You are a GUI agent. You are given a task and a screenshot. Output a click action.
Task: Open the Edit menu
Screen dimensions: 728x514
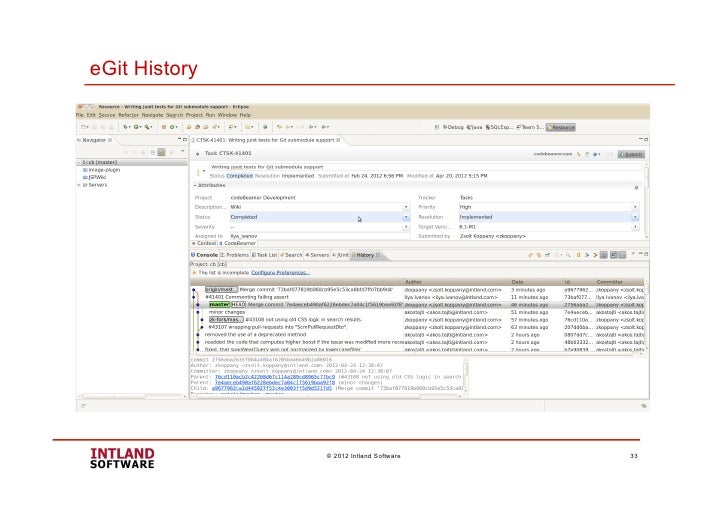(x=91, y=115)
